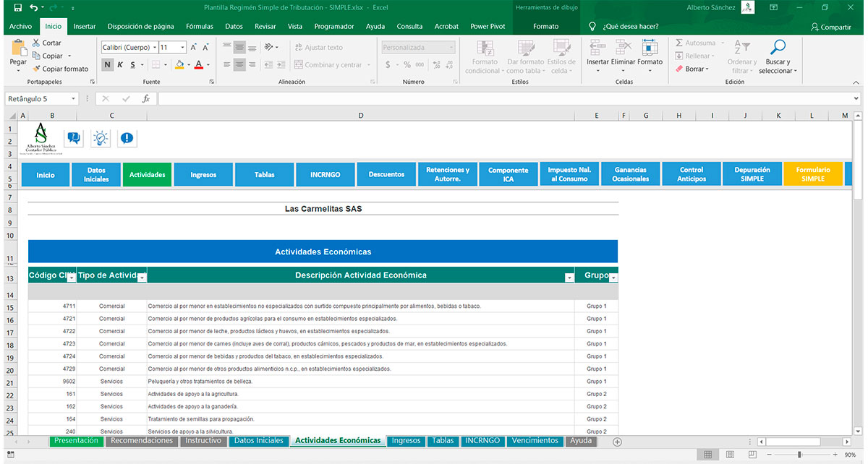
Task: Click the lightbulb icon in the worksheet
Action: 100,139
